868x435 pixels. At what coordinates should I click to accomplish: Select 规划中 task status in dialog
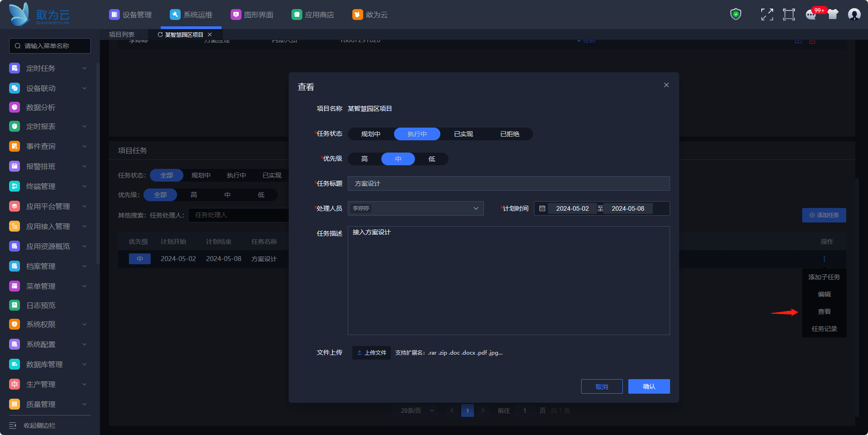click(x=370, y=134)
